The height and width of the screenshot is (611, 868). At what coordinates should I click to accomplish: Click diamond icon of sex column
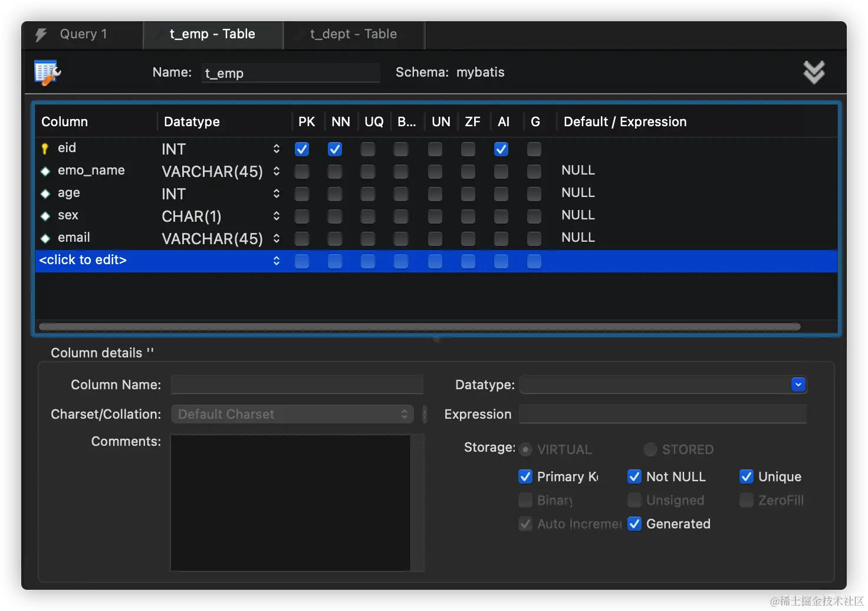[45, 216]
